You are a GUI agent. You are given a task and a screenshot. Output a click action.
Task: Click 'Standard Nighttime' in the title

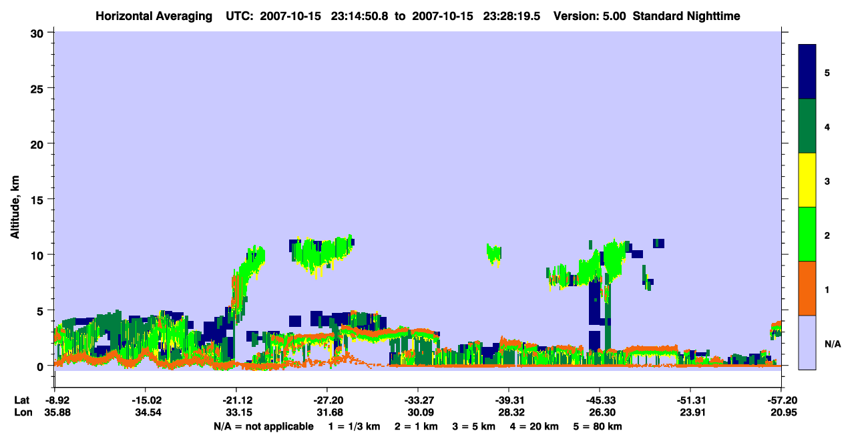point(686,16)
